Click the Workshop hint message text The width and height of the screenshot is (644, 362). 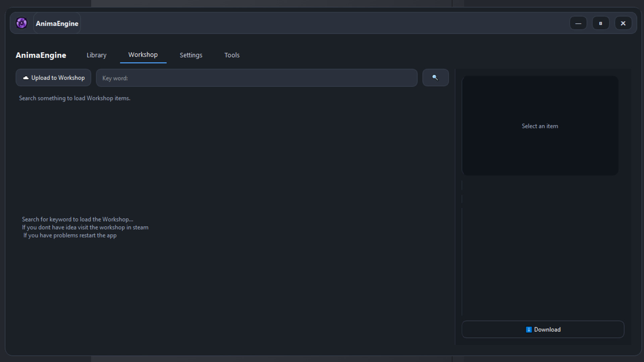click(85, 227)
